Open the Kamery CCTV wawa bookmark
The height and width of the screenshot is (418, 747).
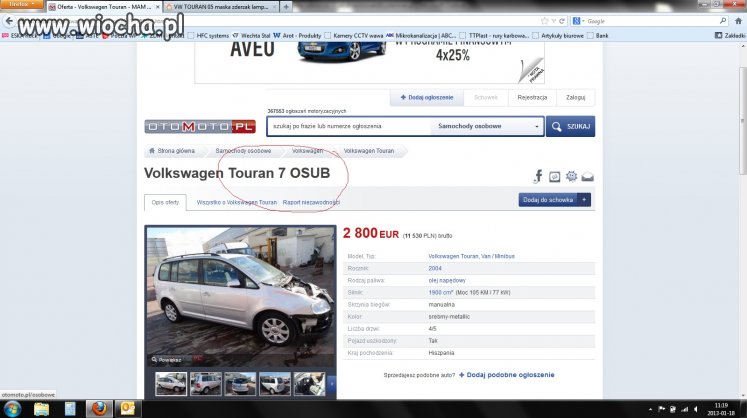coord(353,36)
